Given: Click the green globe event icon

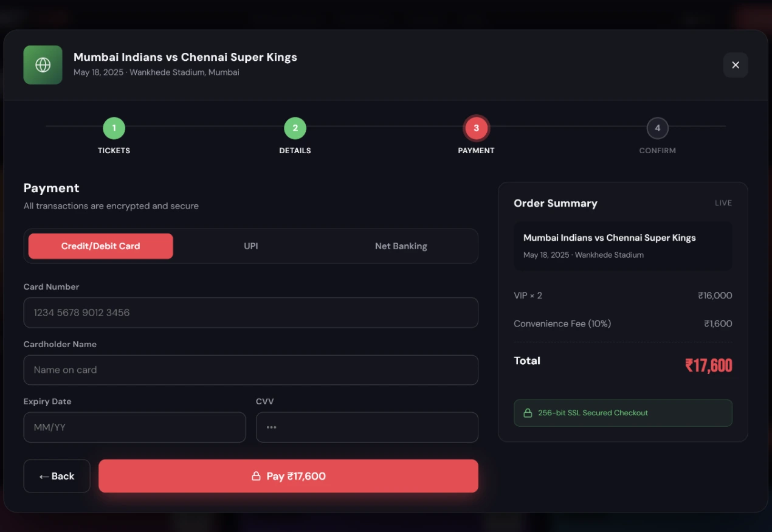Looking at the screenshot, I should tap(43, 64).
